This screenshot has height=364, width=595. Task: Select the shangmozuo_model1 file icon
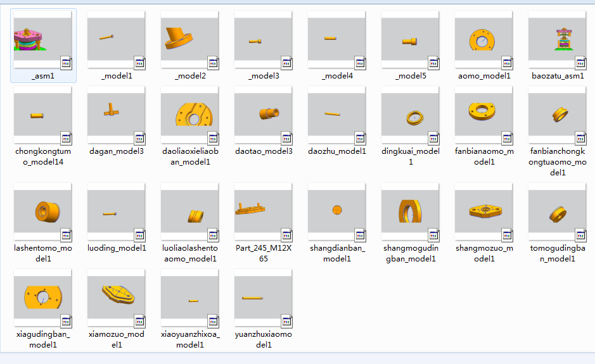click(484, 212)
